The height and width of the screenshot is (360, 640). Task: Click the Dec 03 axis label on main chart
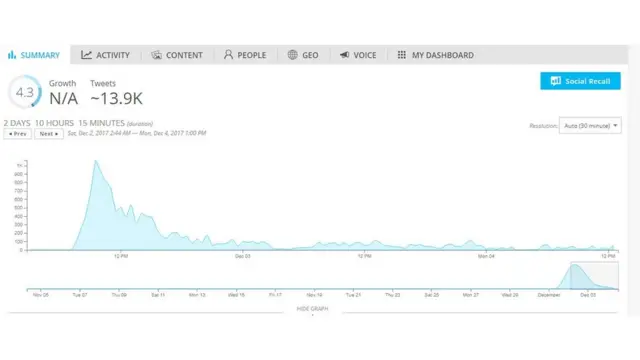242,256
